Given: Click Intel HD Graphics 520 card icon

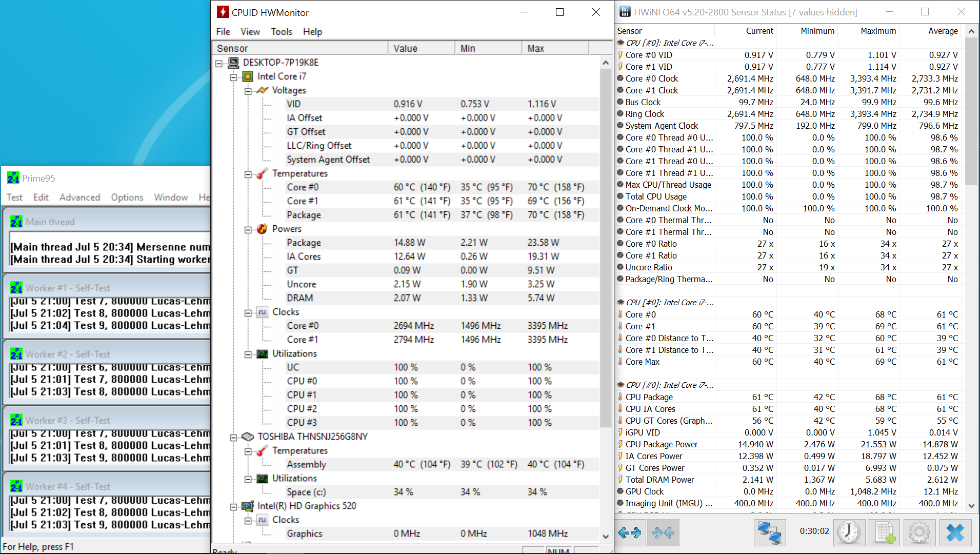Looking at the screenshot, I should click(x=248, y=506).
